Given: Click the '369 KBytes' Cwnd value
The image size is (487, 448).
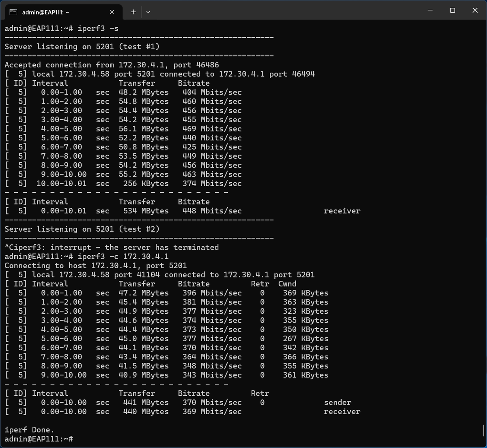Looking at the screenshot, I should point(306,293).
